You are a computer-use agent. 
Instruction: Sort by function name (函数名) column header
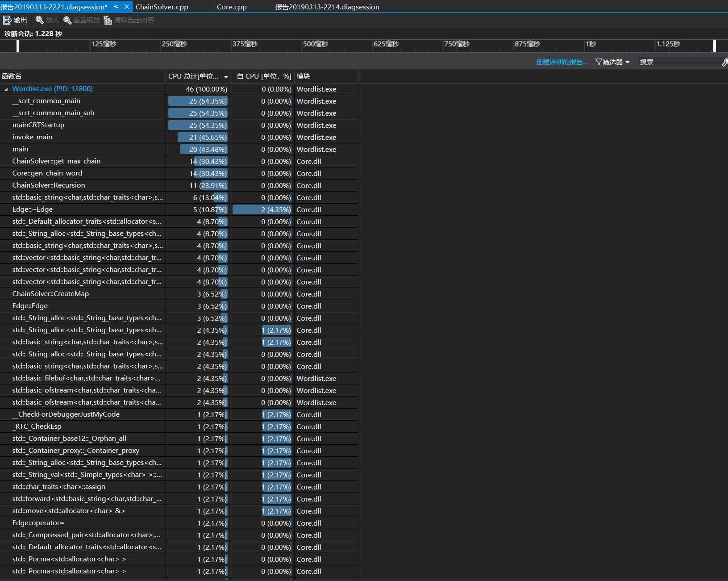click(x=83, y=76)
